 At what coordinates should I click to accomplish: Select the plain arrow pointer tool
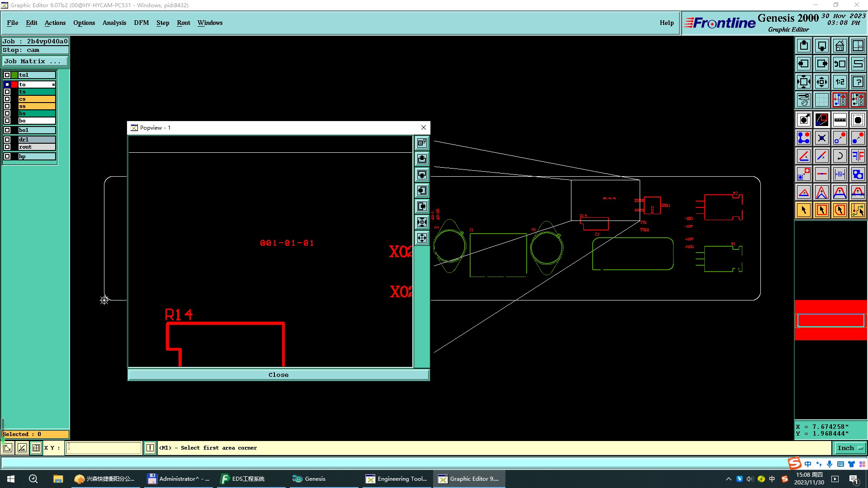[x=804, y=210]
